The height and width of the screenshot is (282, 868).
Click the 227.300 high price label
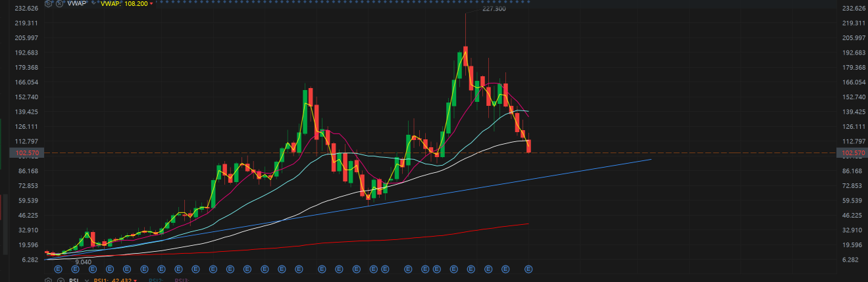494,10
